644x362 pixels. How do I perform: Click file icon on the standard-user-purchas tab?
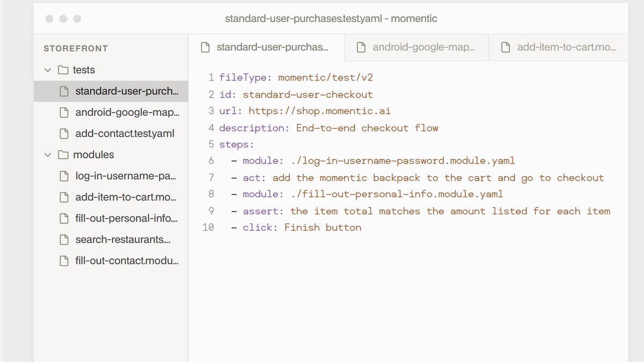point(204,47)
